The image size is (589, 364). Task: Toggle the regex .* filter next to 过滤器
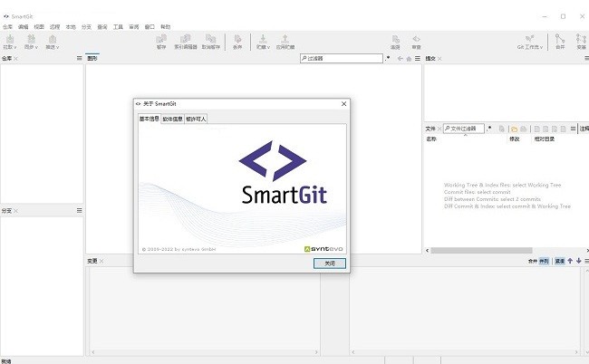388,59
